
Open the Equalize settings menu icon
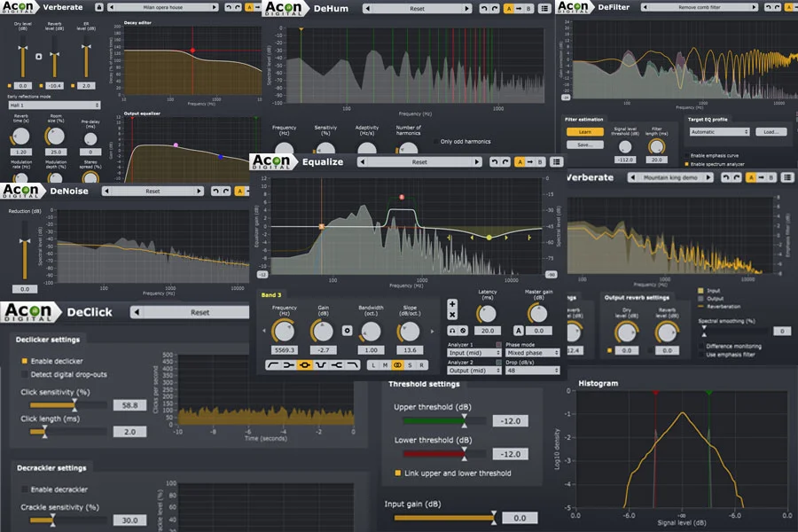coord(556,162)
